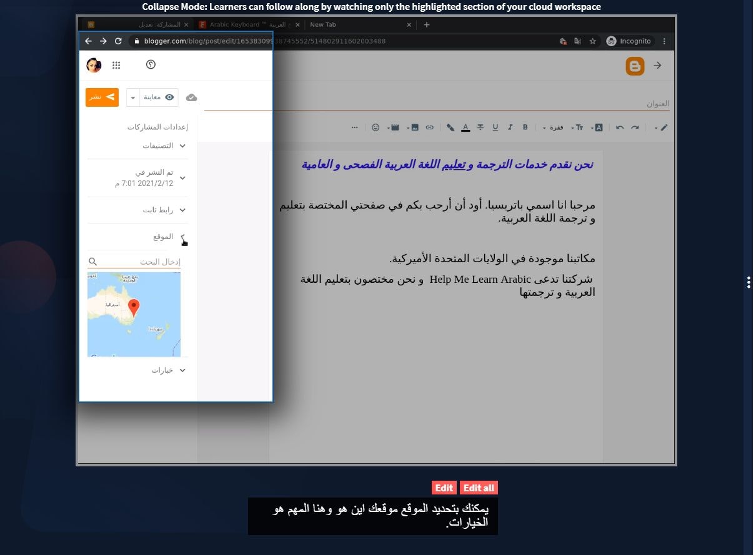Reload the blogger page
This screenshot has height=555, width=756.
[x=118, y=41]
